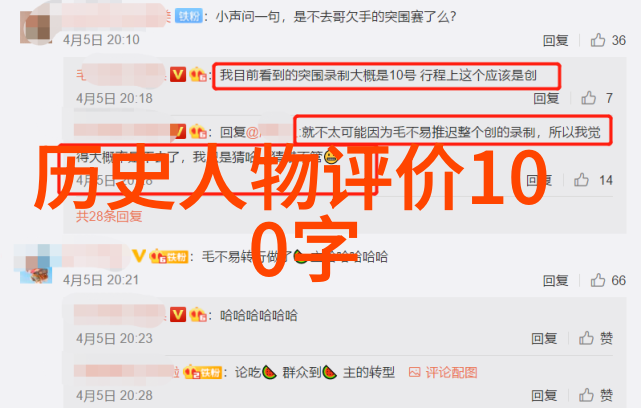Image resolution: width=641 pixels, height=408 pixels.
Task: Like the 20:28 reply about 论吃
Action: point(586,395)
